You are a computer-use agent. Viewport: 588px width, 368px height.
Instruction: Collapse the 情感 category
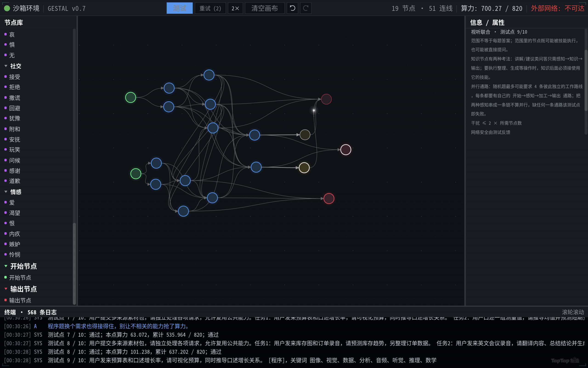point(6,192)
